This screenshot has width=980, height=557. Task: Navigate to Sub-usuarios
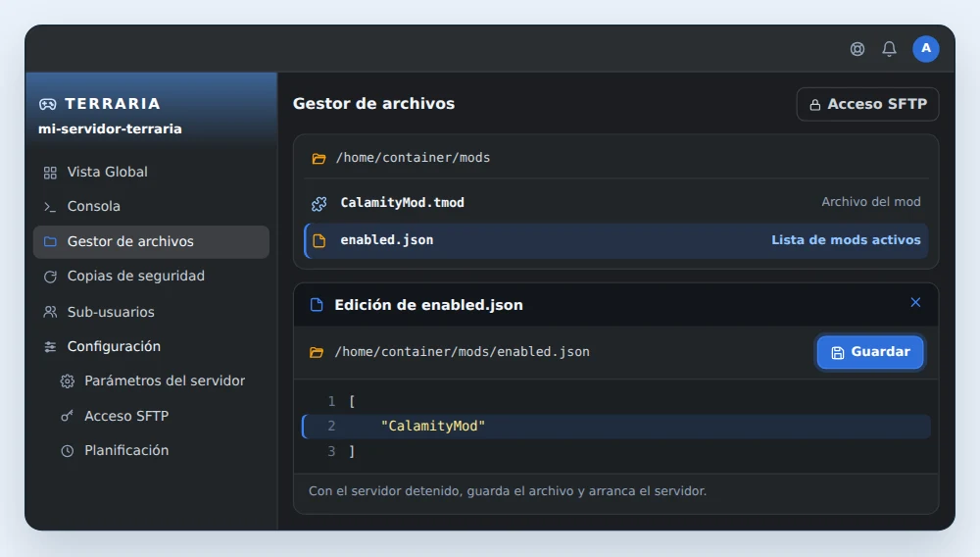[151, 312]
